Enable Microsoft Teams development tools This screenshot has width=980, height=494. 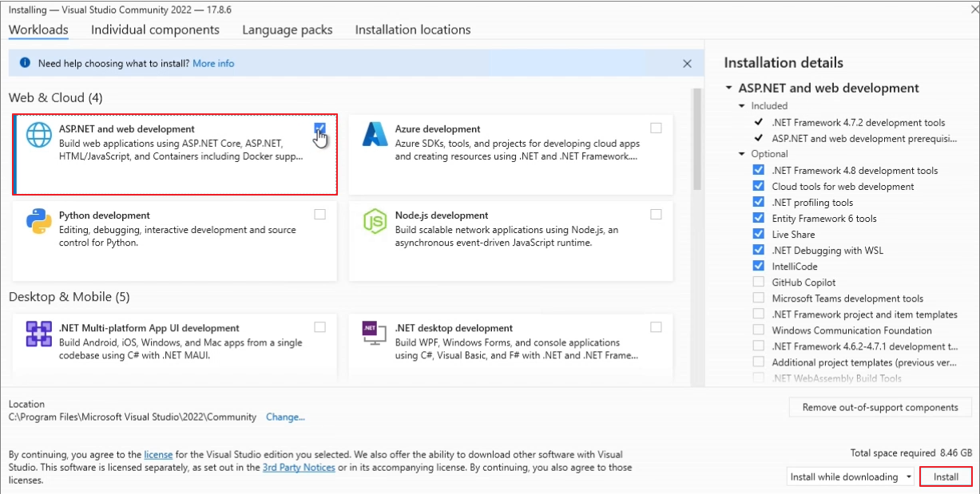[758, 298]
